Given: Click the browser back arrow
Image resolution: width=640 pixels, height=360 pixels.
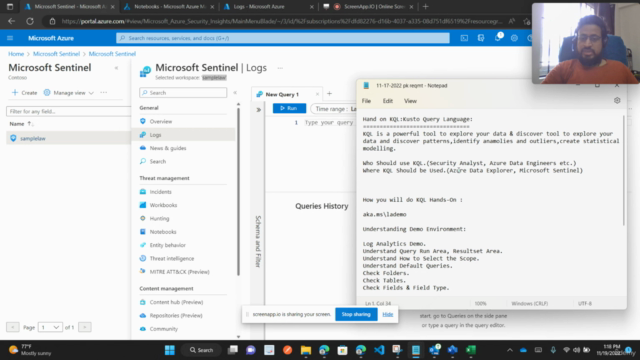Looking at the screenshot, I should click(x=11, y=21).
